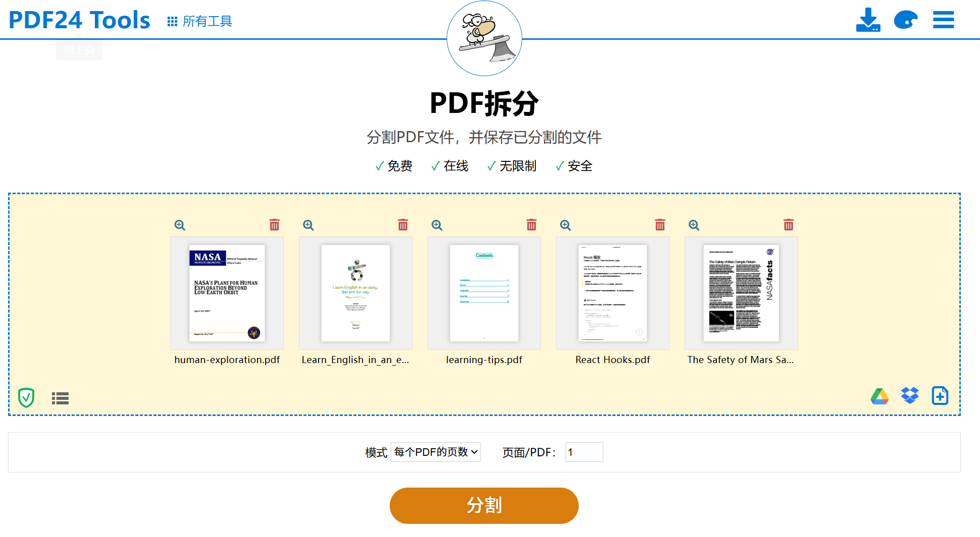This screenshot has height=537, width=980.
Task: Preview Learn_English PDF with magnifier icon
Action: (309, 225)
